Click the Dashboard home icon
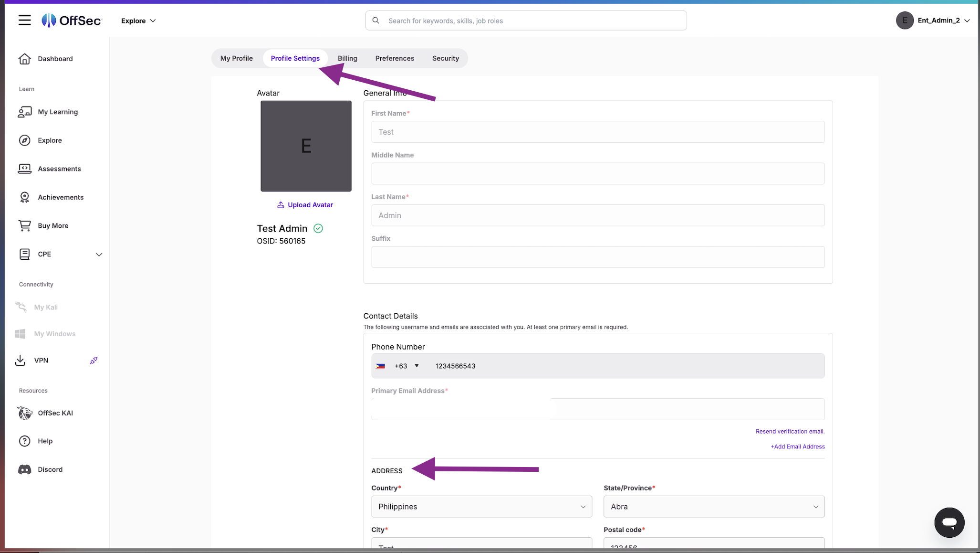The image size is (980, 553). [x=24, y=59]
